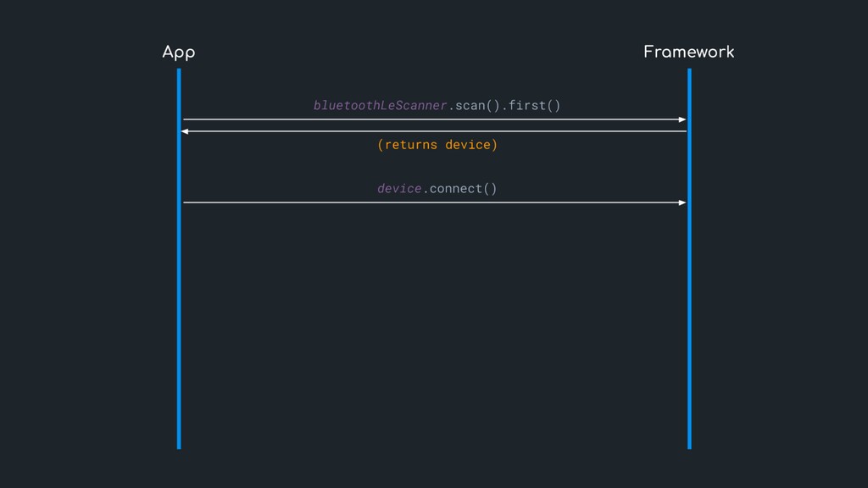Select the "Framework" participant label
This screenshot has width=868, height=488.
pos(688,53)
